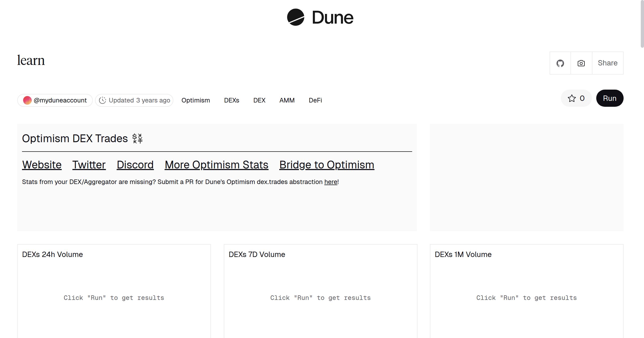Open the DeFi tag
Viewport: 644px width, 338px height.
315,100
